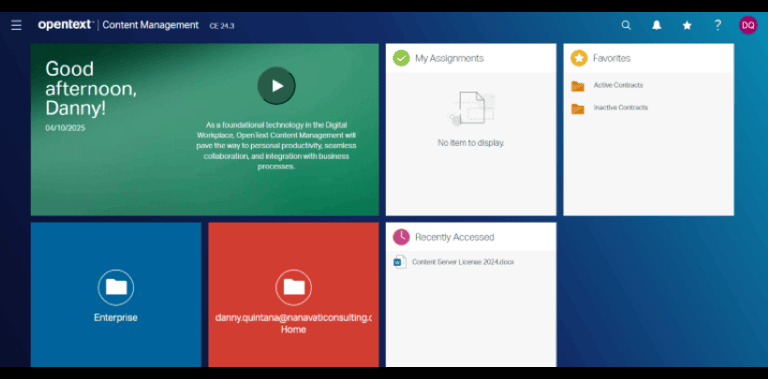Click the Inactive Contracts folder icon
Viewport: 768px width, 379px height.
pos(577,109)
